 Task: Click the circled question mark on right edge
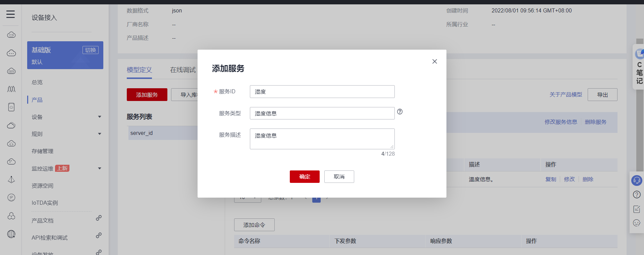[x=637, y=195]
